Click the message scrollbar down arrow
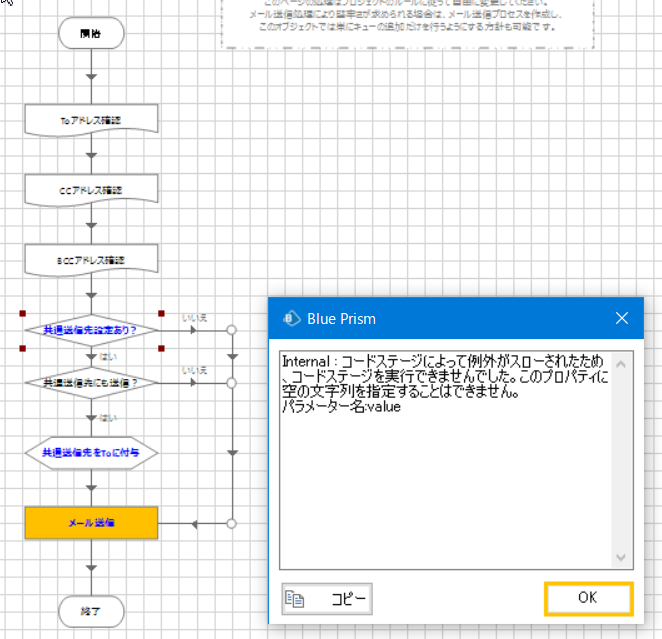 pos(621,557)
